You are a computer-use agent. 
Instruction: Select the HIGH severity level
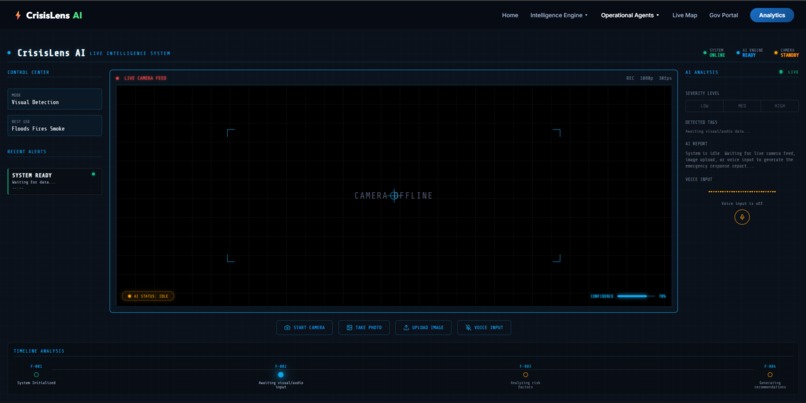(780, 106)
